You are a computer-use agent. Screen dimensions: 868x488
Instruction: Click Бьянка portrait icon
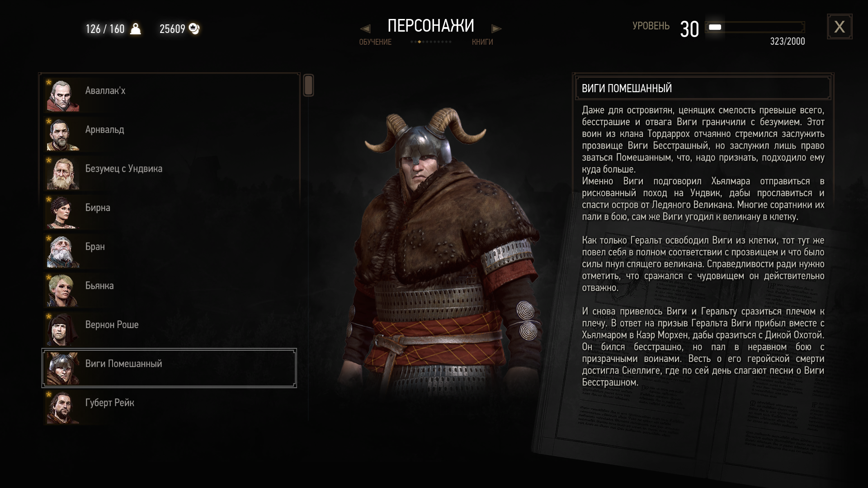click(x=62, y=290)
